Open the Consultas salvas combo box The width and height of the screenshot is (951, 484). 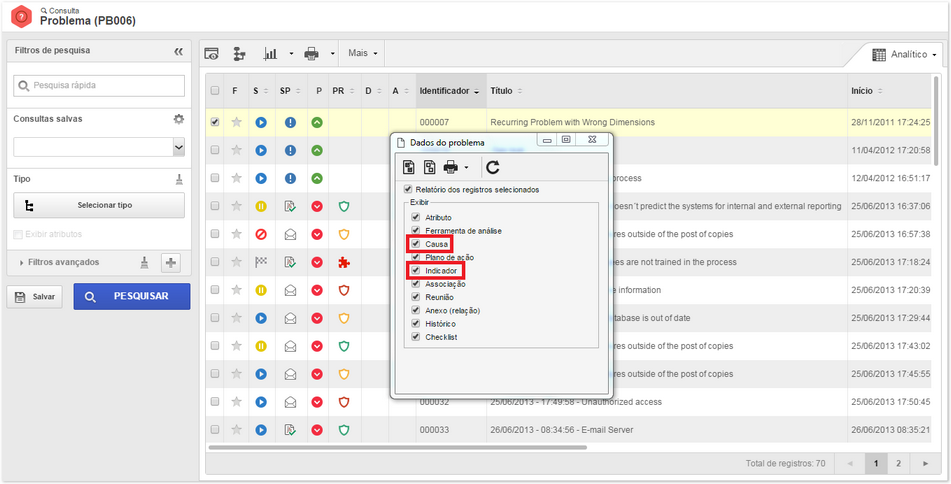coord(99,147)
